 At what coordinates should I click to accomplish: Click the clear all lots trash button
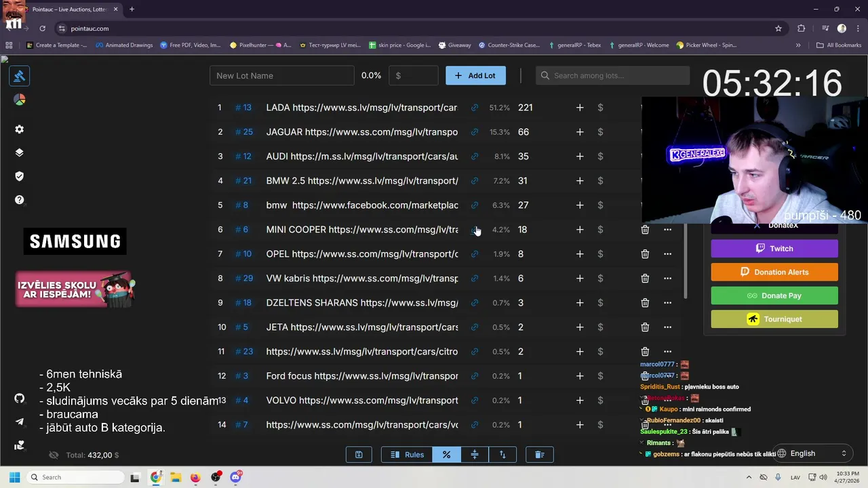540,455
